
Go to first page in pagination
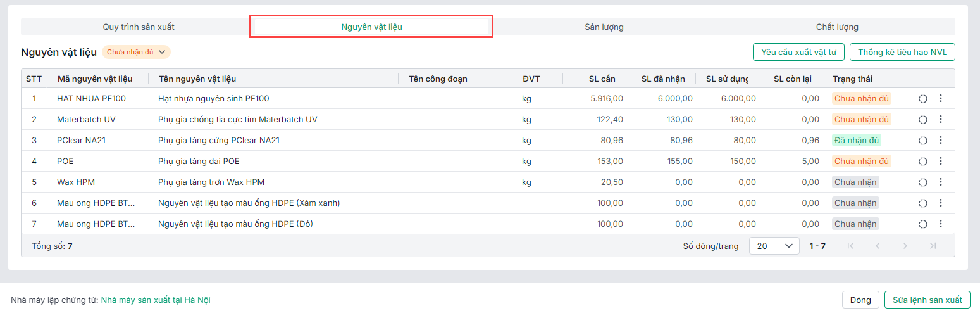(x=850, y=246)
